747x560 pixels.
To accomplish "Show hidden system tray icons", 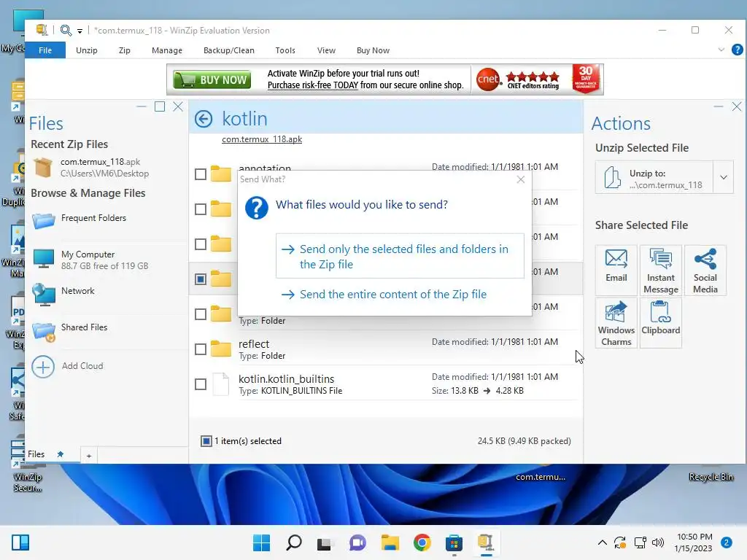I will 602,542.
